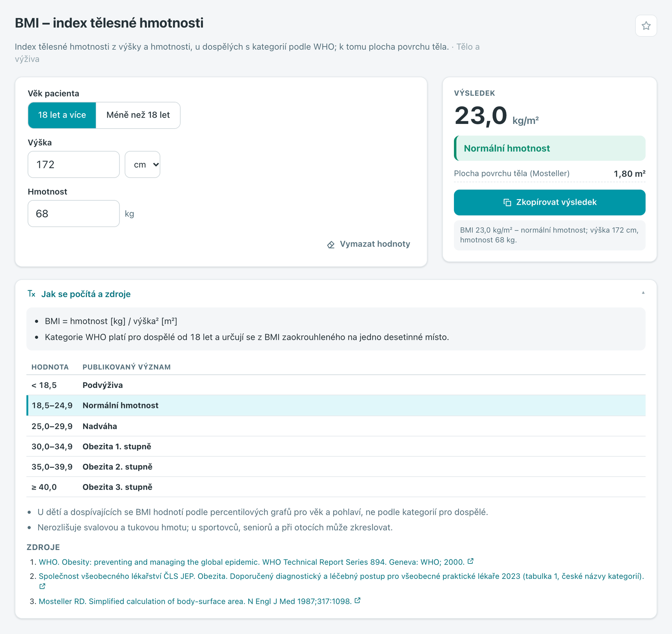
Task: Click the Nadváha table row
Action: coord(336,426)
